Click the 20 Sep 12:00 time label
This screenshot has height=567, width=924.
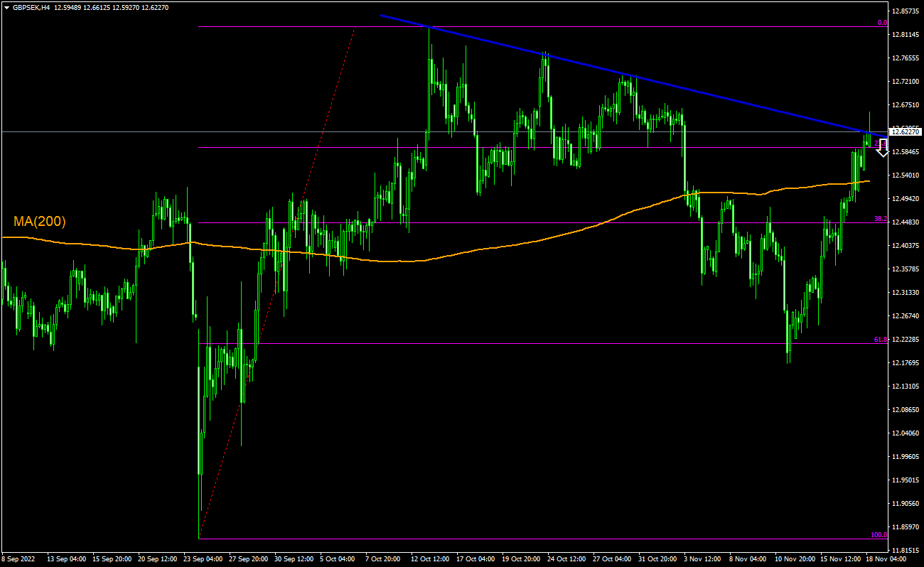point(159,559)
